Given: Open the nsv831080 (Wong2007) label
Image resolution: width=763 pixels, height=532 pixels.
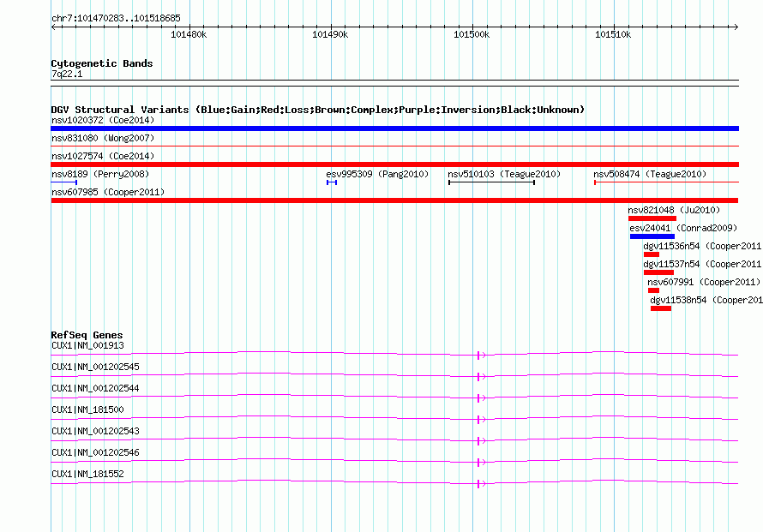Looking at the screenshot, I should pos(103,138).
